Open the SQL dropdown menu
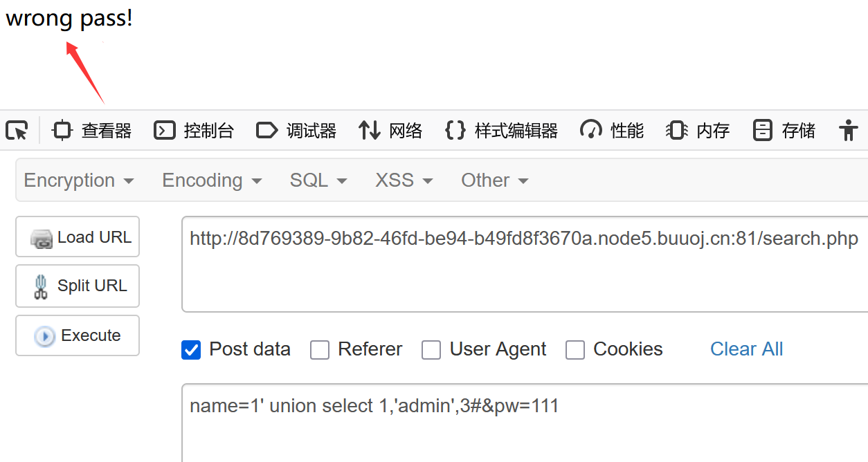This screenshot has width=868, height=462. pyautogui.click(x=318, y=181)
